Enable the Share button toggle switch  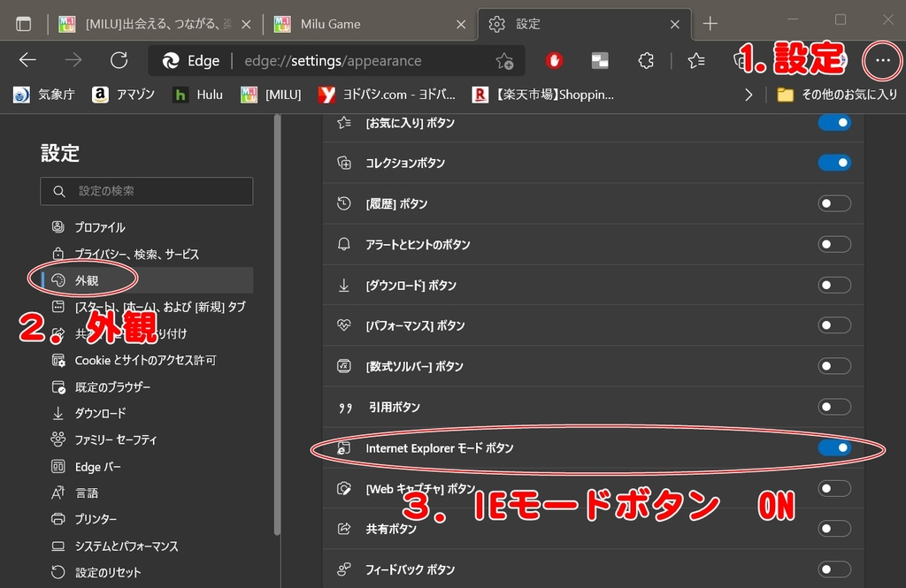tap(834, 529)
